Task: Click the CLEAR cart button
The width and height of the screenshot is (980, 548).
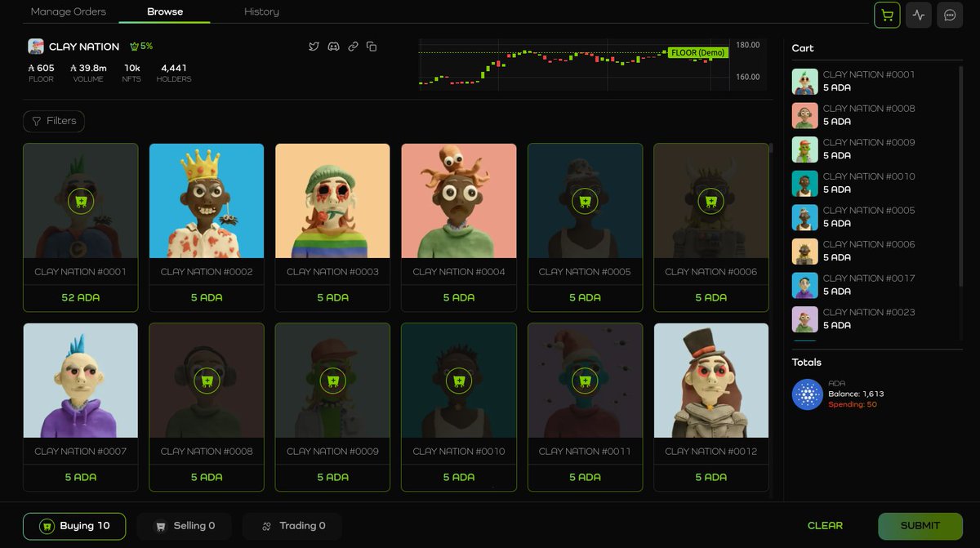Action: 825,526
